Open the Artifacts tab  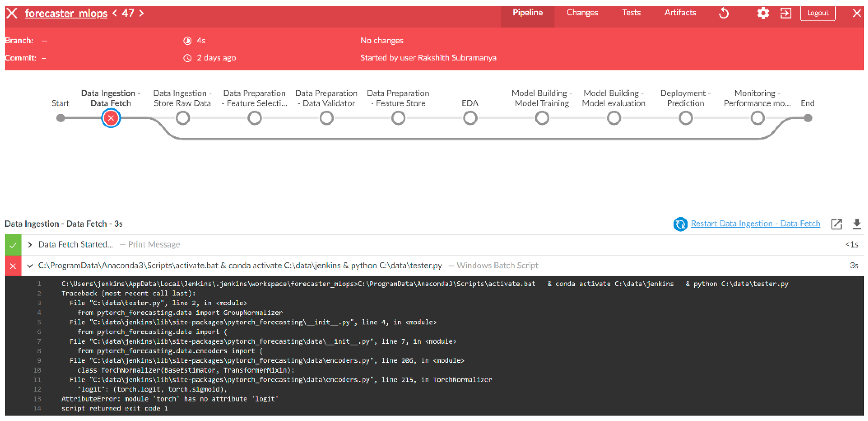coord(680,13)
